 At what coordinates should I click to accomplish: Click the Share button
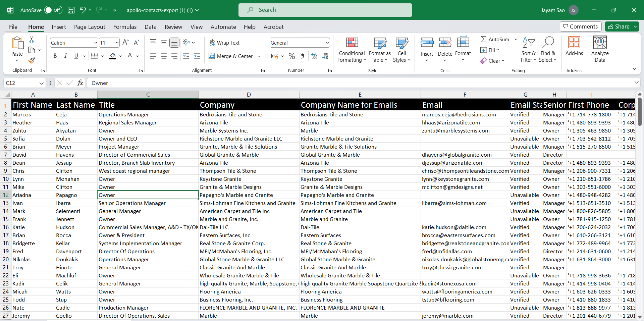pos(619,26)
